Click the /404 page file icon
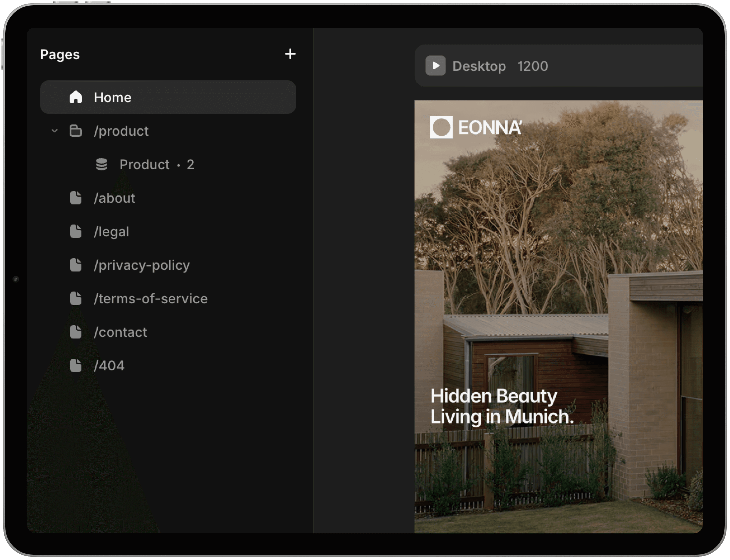 point(76,366)
